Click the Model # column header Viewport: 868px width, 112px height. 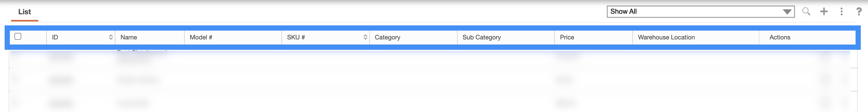point(201,37)
